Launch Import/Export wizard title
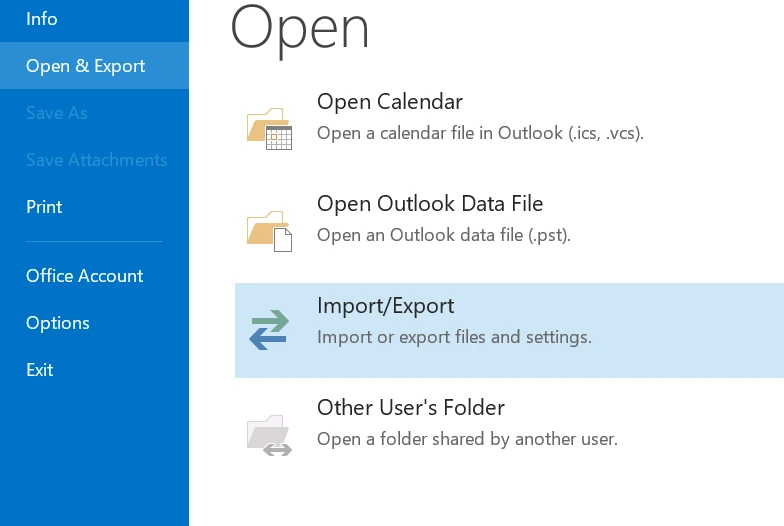This screenshot has width=784, height=526. coord(386,306)
